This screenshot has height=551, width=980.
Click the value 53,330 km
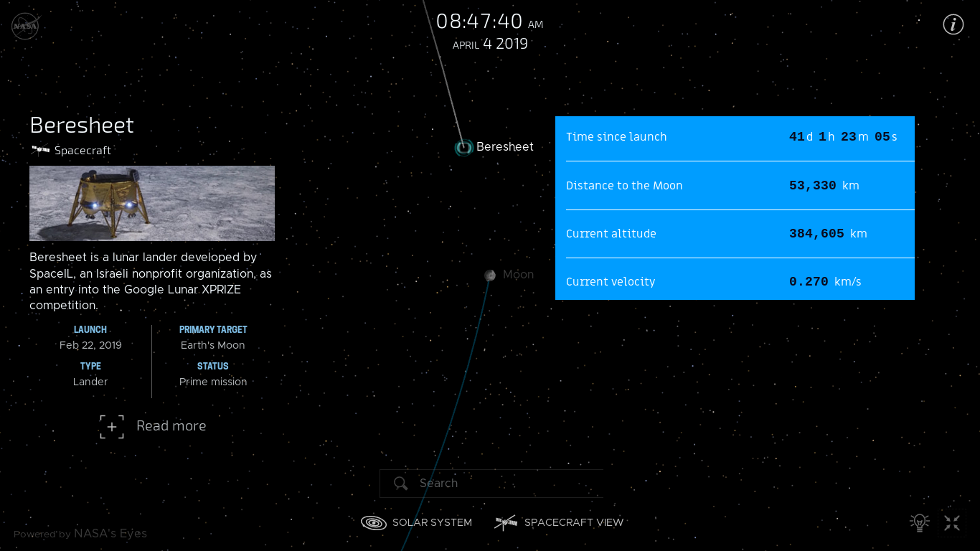[x=824, y=186]
